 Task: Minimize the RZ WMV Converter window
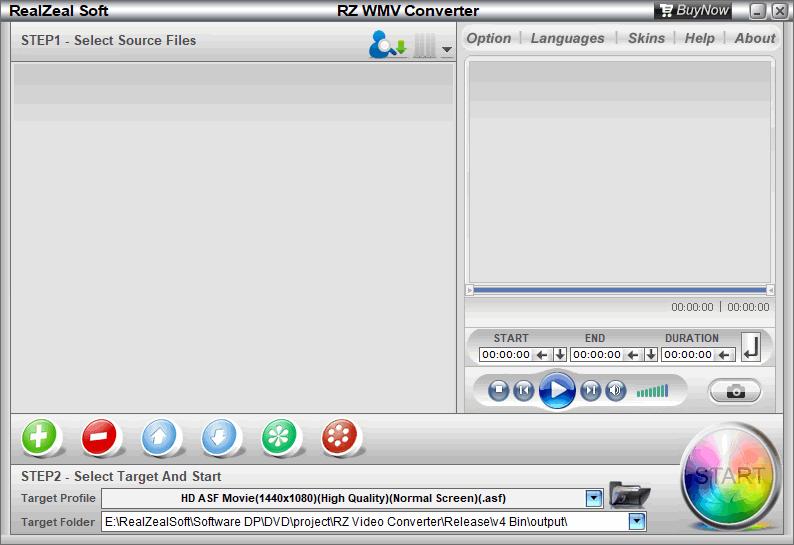[757, 11]
